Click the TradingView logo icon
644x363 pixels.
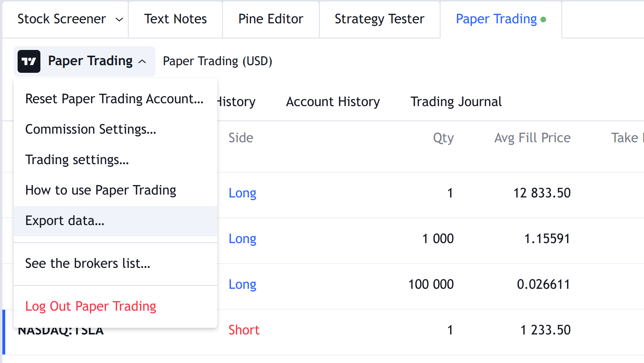tap(29, 61)
